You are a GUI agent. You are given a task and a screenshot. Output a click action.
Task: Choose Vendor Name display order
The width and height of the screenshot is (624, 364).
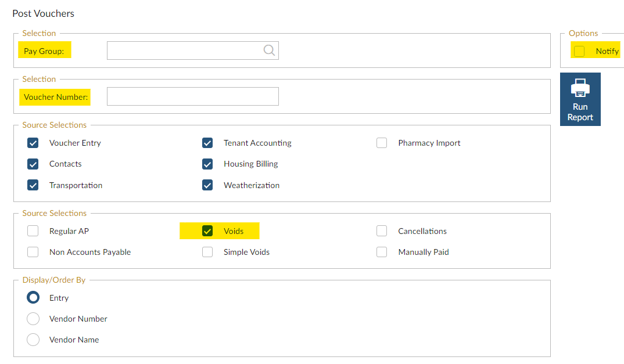point(33,340)
